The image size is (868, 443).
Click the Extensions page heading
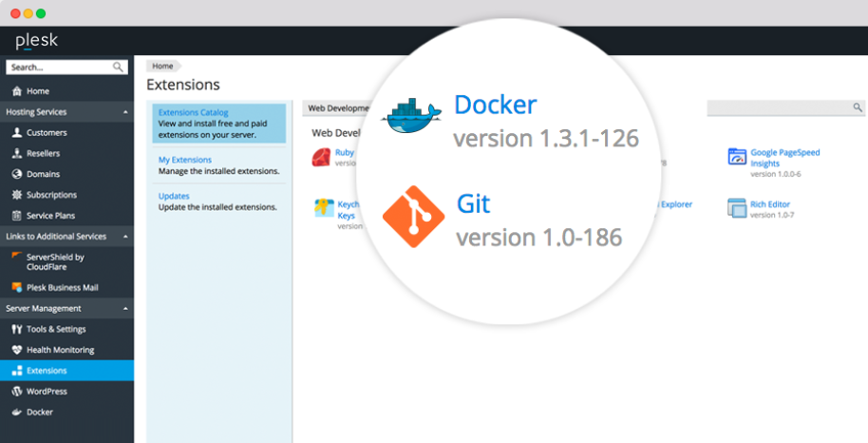183,85
